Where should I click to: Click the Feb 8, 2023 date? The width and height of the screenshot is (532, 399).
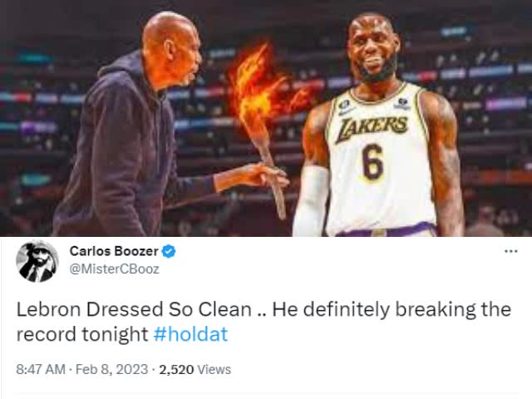point(111,369)
